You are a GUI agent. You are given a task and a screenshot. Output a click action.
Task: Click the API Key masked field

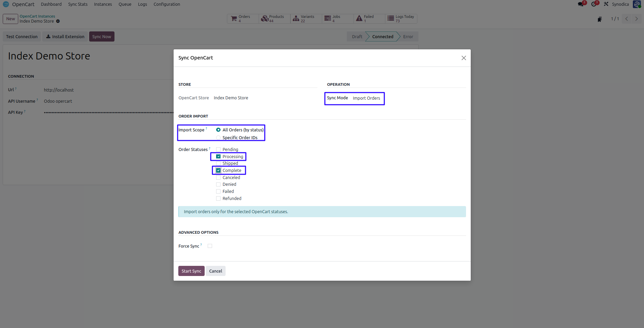(x=109, y=112)
